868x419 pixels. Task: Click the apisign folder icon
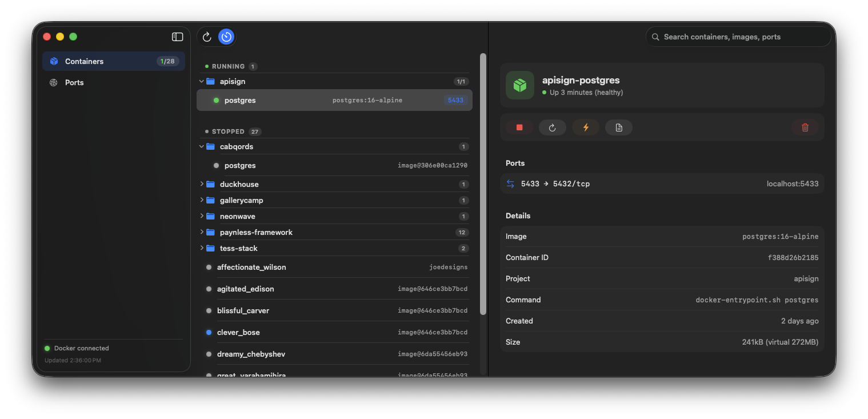[x=210, y=82]
